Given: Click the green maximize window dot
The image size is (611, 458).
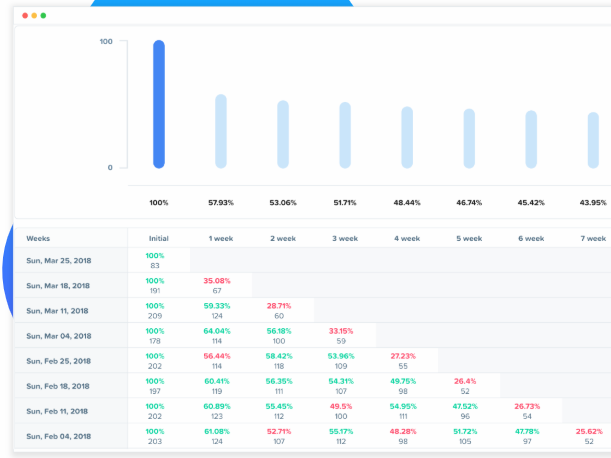Looking at the screenshot, I should (x=42, y=16).
